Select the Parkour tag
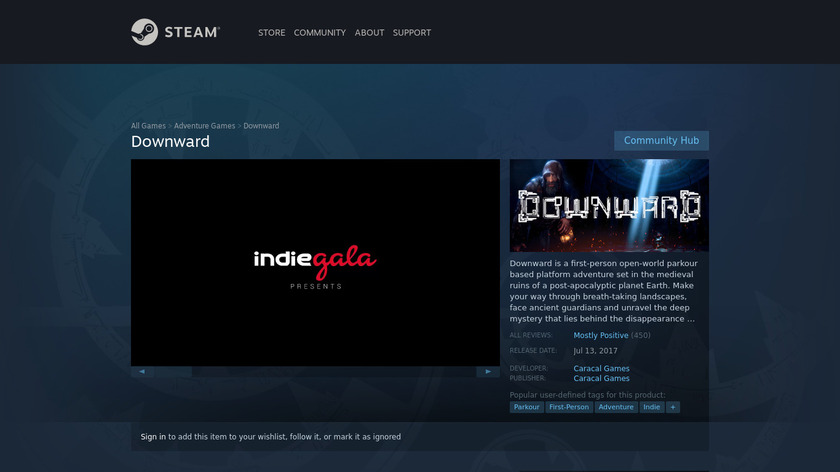The width and height of the screenshot is (840, 472). click(x=527, y=407)
